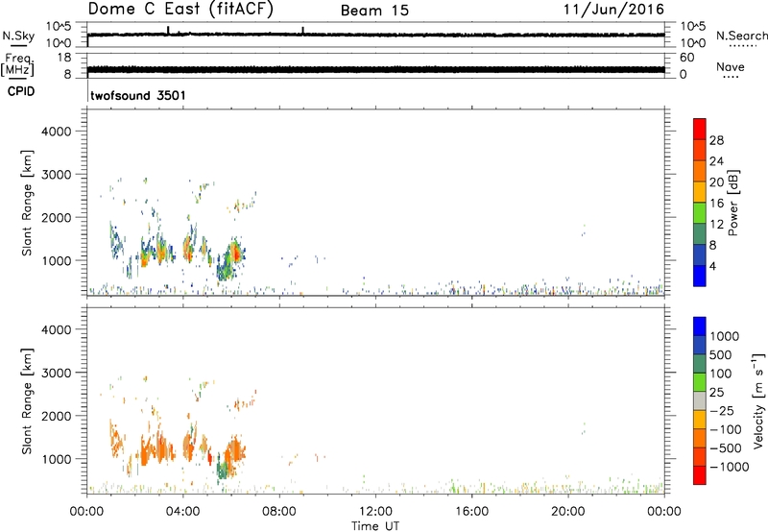Image resolution: width=768 pixels, height=532 pixels.
Task: Click the '28' power colorbar tick
Action: click(x=716, y=140)
